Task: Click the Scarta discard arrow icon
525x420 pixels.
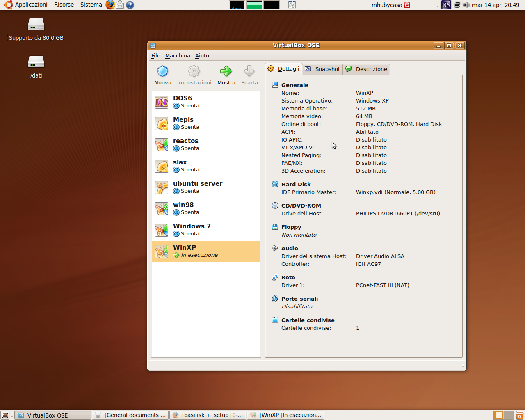Action: [x=249, y=71]
